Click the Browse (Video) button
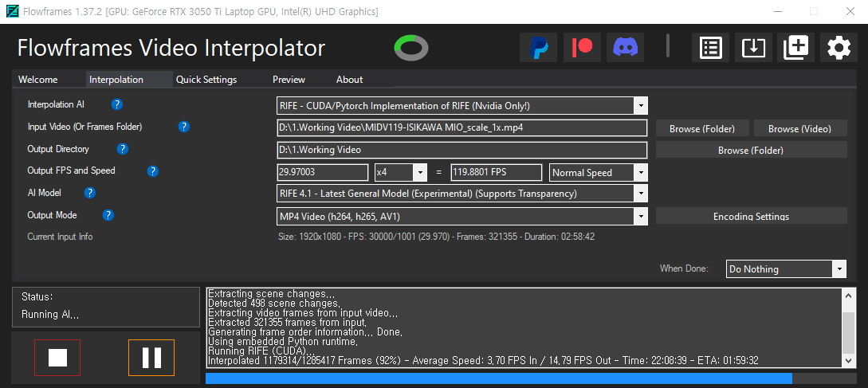868x388 pixels. [800, 128]
